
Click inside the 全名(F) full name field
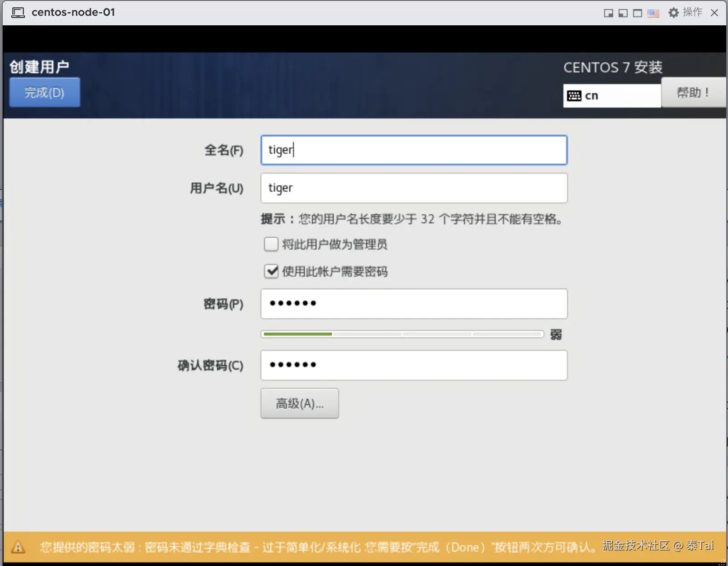(414, 150)
